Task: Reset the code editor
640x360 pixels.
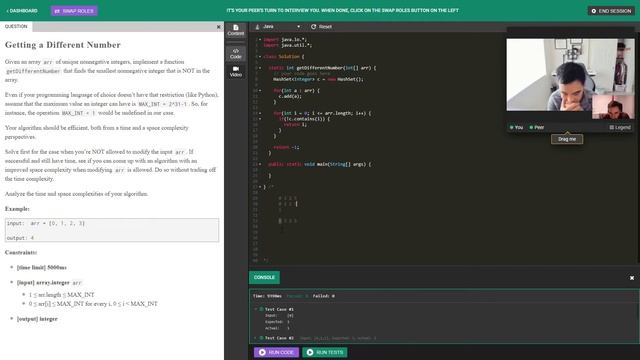Action: [321, 27]
